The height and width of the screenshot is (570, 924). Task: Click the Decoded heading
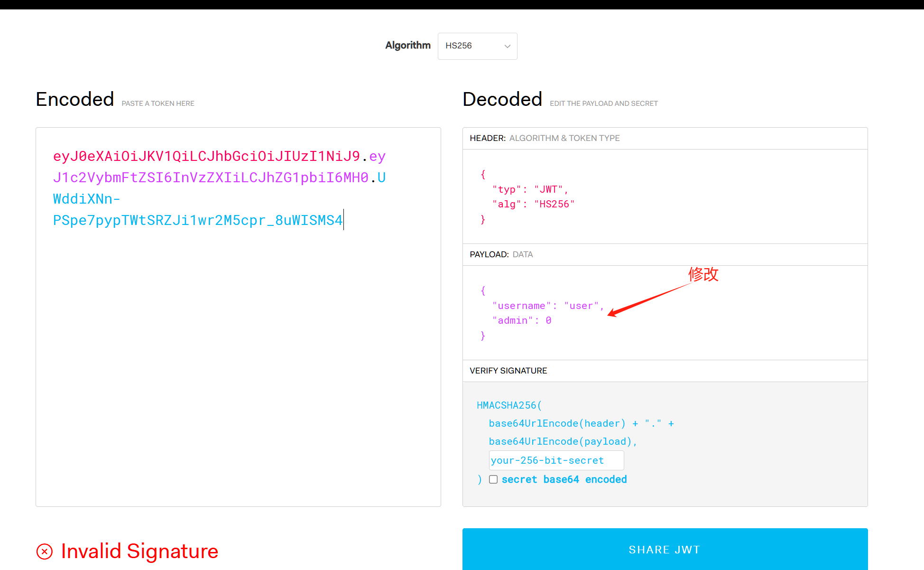(x=502, y=99)
